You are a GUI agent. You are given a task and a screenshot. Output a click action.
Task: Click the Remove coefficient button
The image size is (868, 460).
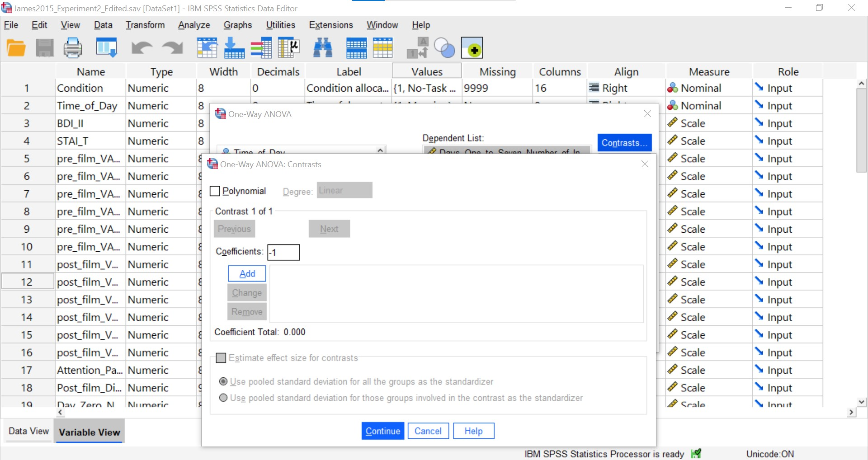coord(247,311)
